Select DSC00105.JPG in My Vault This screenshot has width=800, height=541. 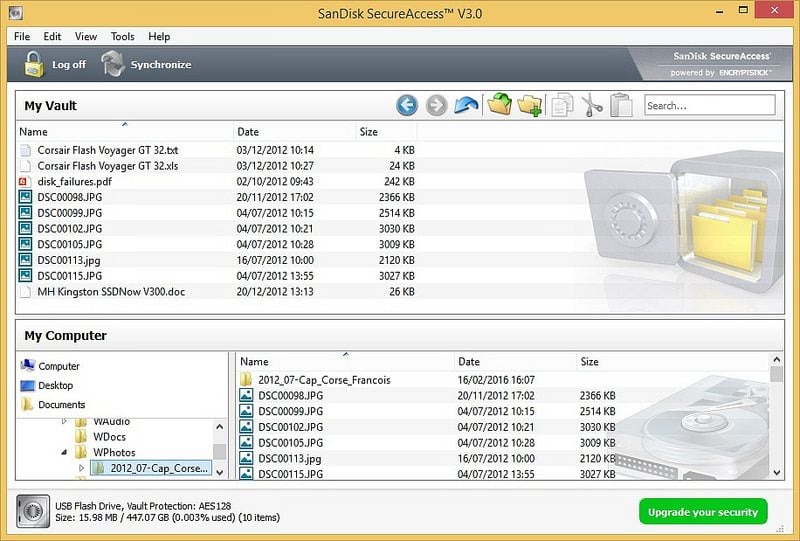69,244
